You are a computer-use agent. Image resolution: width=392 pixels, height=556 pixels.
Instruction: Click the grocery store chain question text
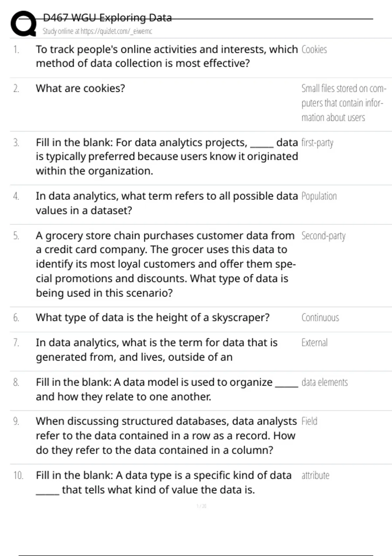[x=166, y=264]
